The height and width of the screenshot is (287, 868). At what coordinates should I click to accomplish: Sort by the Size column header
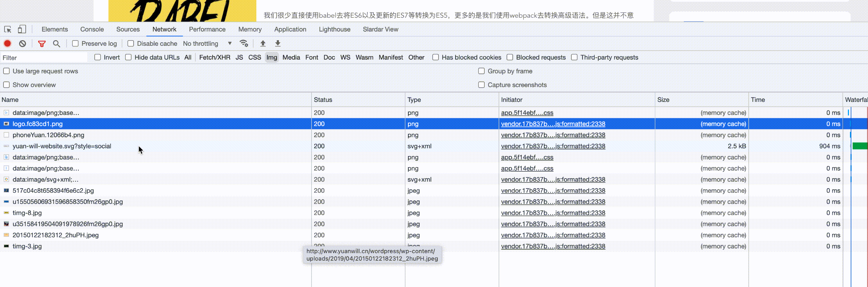[x=702, y=100]
